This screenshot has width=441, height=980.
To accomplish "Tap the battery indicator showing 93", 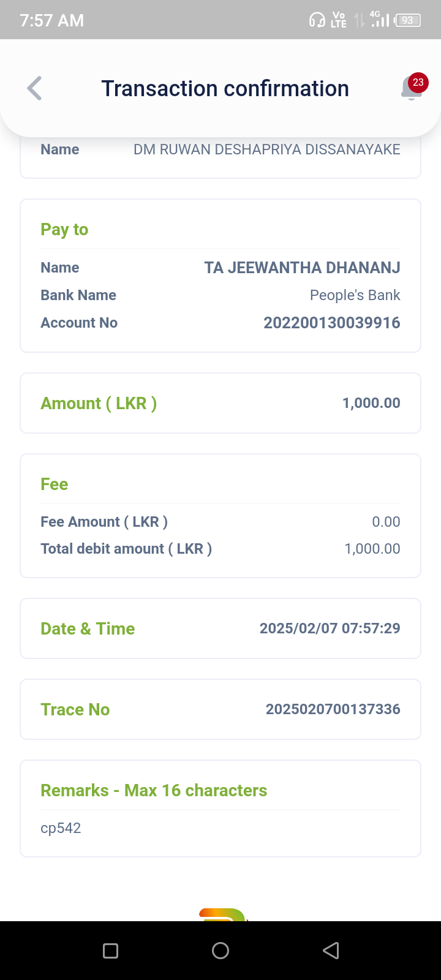I will tap(407, 20).
